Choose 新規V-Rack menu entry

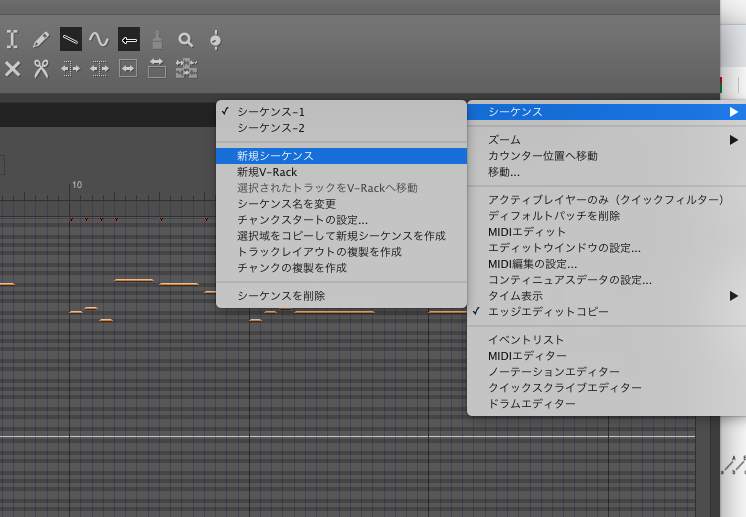(x=341, y=172)
